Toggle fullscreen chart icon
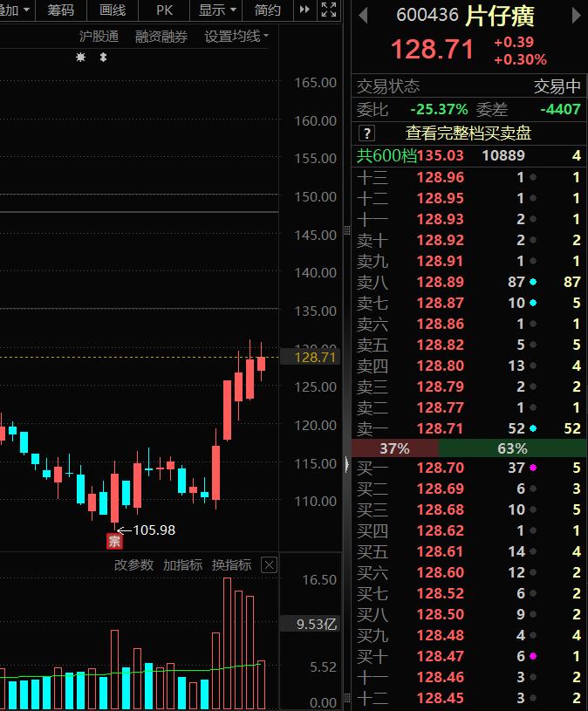588x711 pixels. click(329, 9)
